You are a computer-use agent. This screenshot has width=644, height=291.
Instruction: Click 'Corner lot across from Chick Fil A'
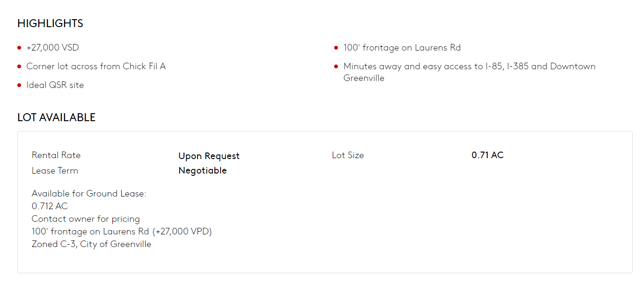(96, 66)
